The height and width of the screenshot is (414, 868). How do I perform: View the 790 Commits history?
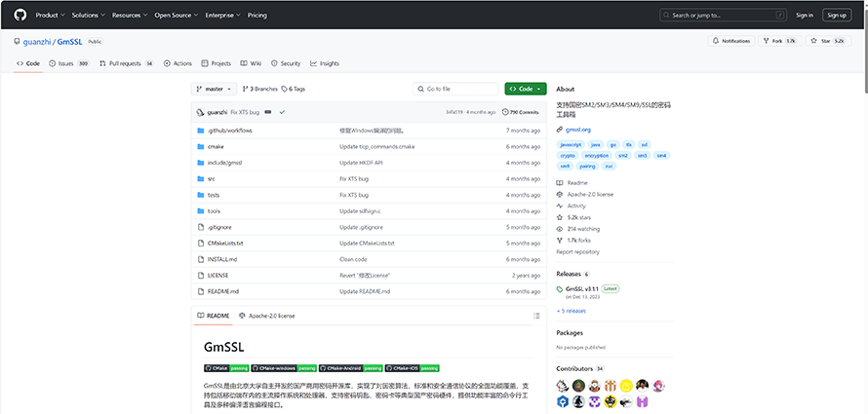click(521, 112)
